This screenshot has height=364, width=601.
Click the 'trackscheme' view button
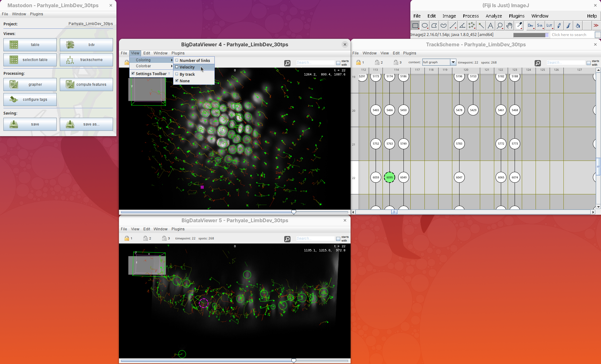tap(86, 60)
